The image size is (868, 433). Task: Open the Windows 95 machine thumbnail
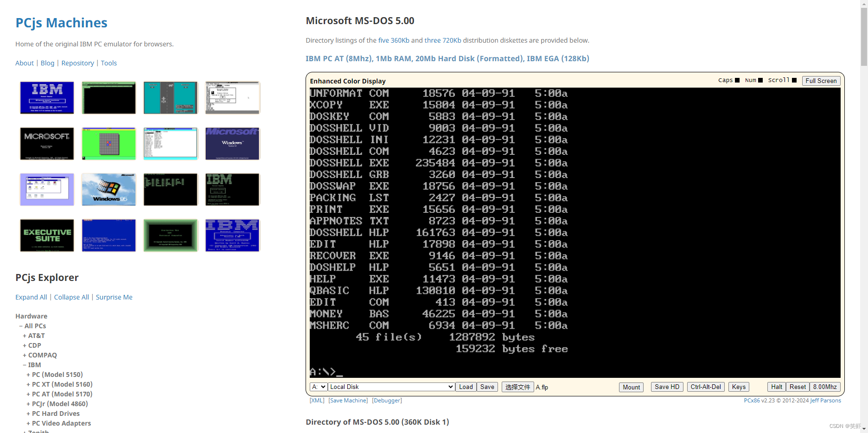(x=108, y=189)
